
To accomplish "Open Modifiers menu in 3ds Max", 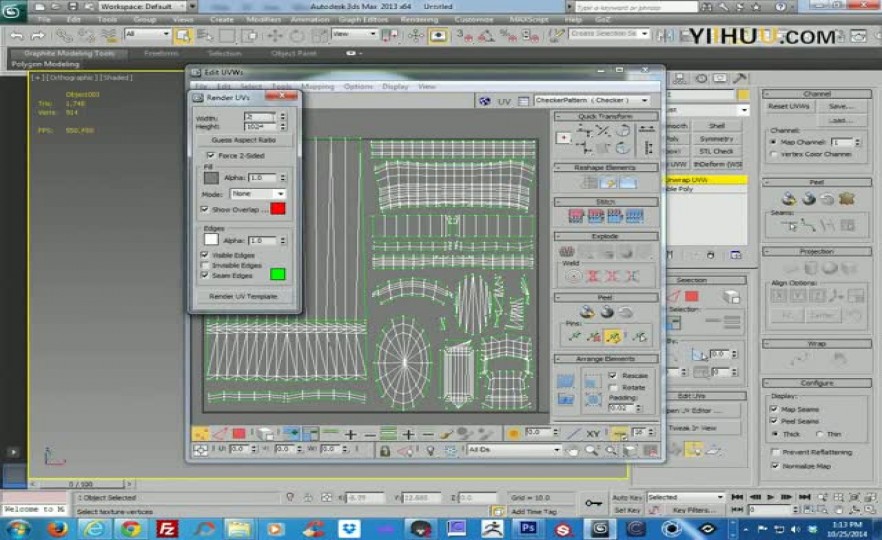I will [x=263, y=20].
